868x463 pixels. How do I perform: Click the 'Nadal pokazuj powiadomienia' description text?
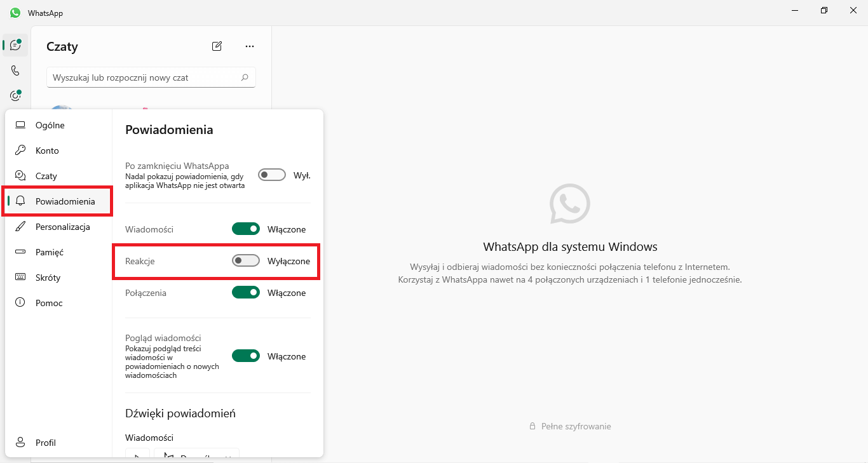click(x=185, y=180)
